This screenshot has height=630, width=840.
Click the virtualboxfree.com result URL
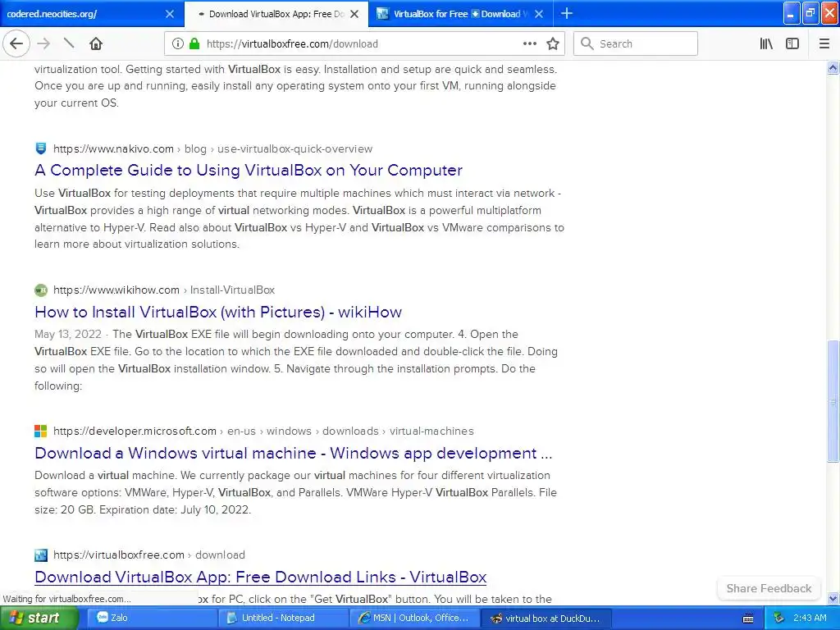click(x=149, y=555)
